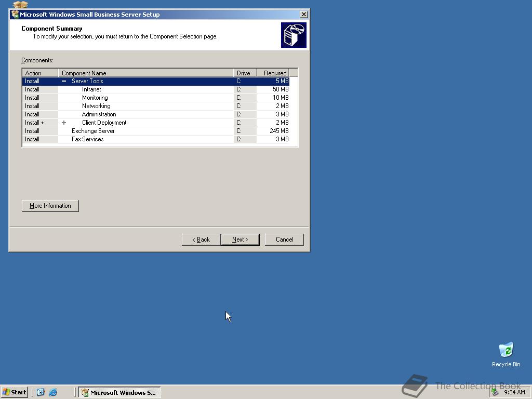Expand the Client Deployment component
Screen dimensions: 532x399
64,123
